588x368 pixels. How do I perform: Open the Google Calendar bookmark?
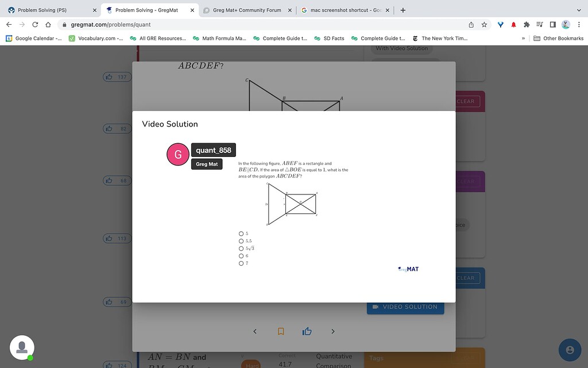coord(34,39)
